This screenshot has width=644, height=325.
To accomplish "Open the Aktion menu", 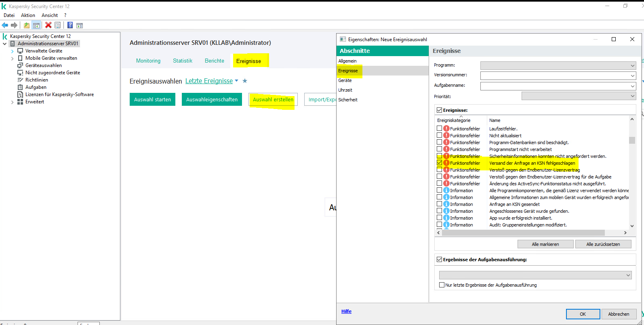I will point(28,15).
